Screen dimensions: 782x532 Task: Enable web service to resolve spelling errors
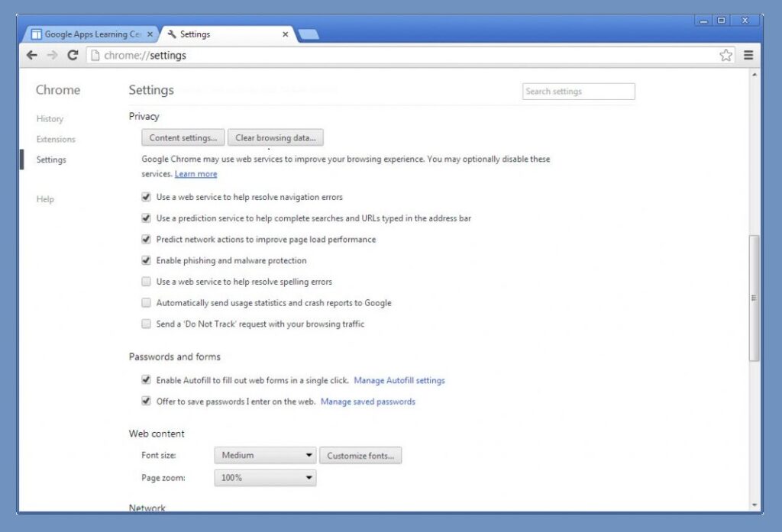[x=146, y=281]
